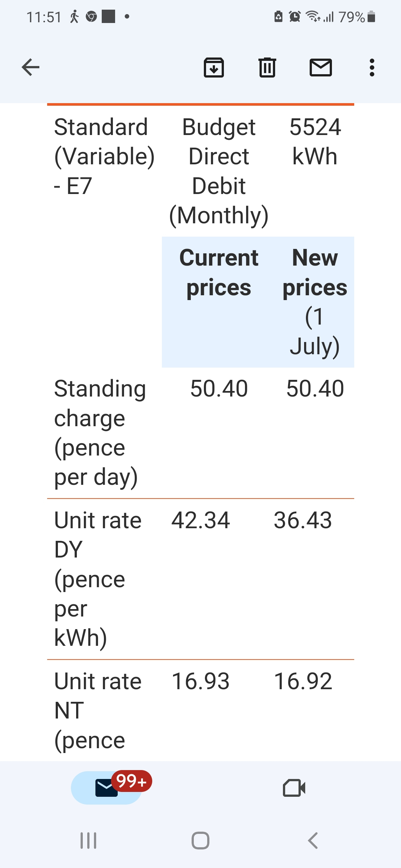The image size is (401, 868).
Task: Select the current DY unit rate 42.34
Action: pyautogui.click(x=200, y=520)
